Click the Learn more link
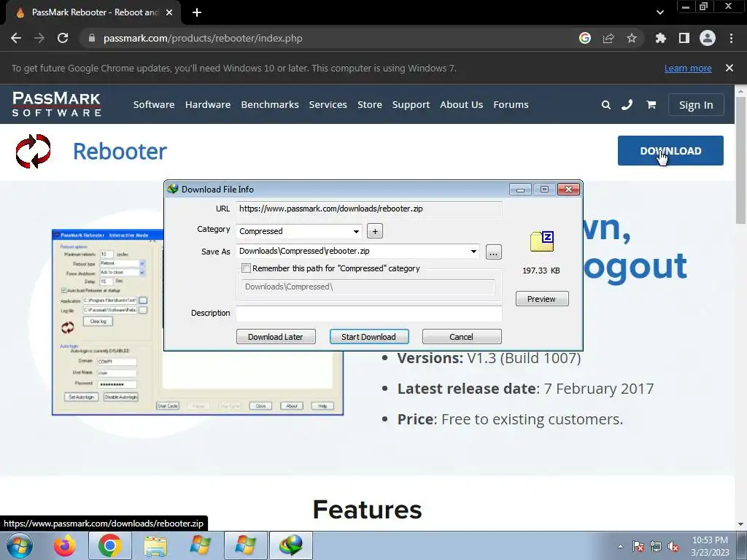 688,68
